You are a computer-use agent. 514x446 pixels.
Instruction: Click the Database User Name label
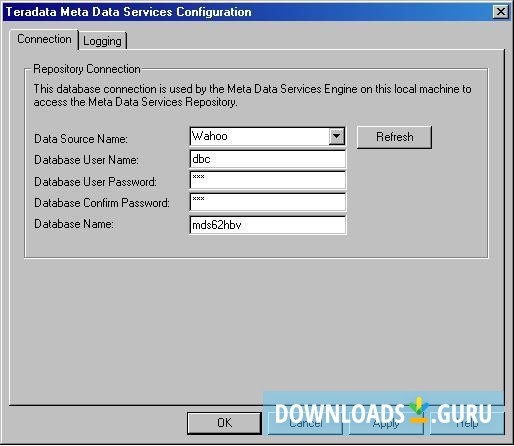click(x=86, y=160)
